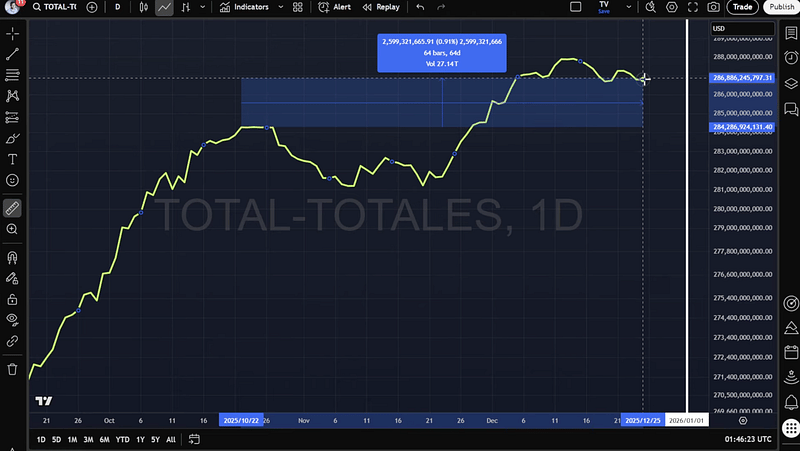Create an Alert
The width and height of the screenshot is (800, 451).
[x=335, y=7]
